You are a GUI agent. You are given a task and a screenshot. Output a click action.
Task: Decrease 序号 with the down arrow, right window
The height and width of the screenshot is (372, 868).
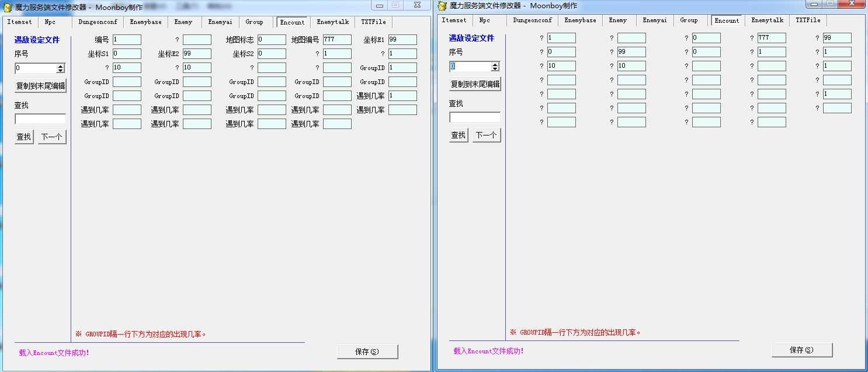pos(495,69)
